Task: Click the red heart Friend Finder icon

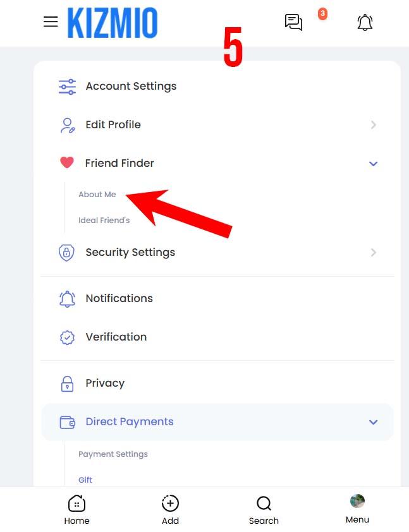Action: pyautogui.click(x=67, y=162)
